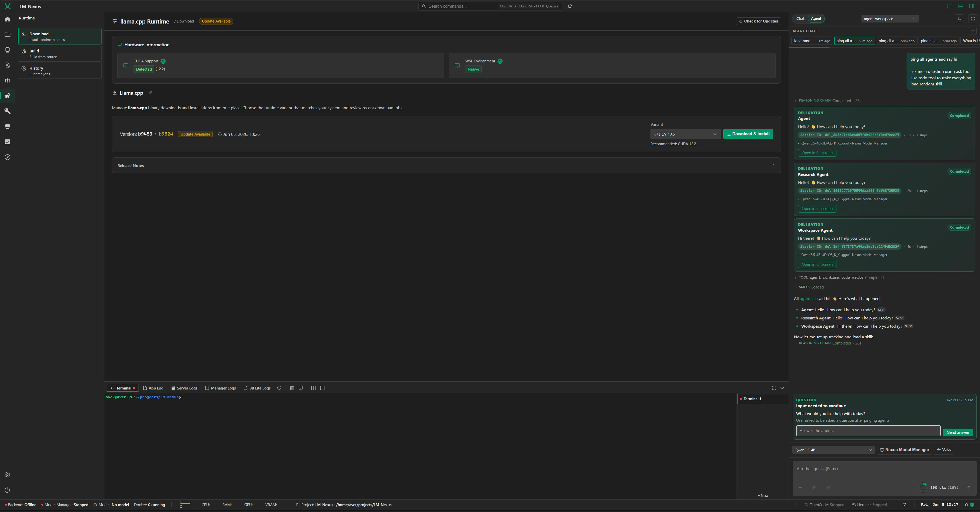Click the Answer the agent input field
The width and height of the screenshot is (980, 512).
(868, 431)
